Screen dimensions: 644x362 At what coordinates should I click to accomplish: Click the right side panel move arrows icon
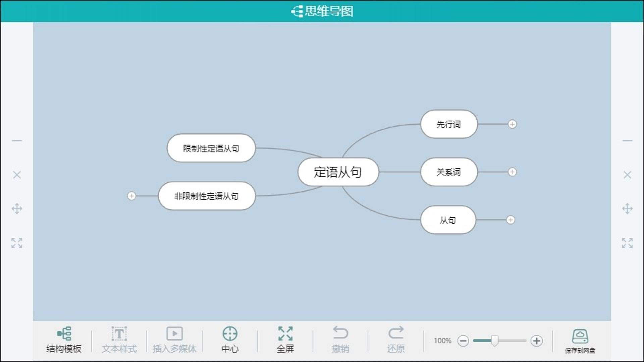(x=627, y=209)
